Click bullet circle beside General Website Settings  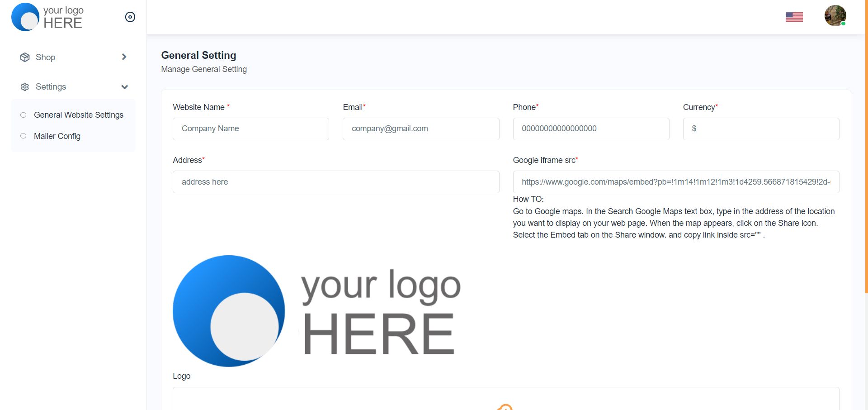click(24, 115)
